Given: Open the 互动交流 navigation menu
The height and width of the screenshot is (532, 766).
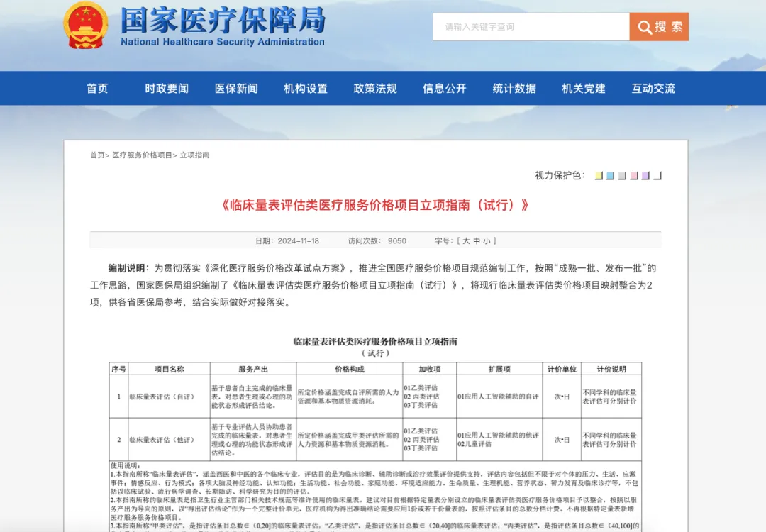Looking at the screenshot, I should coord(653,88).
